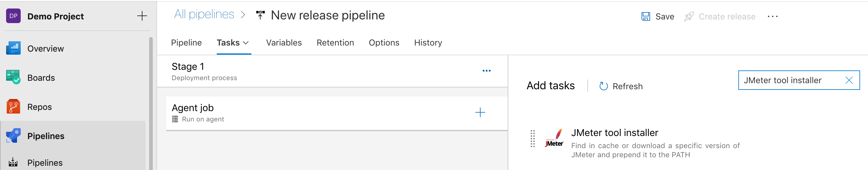Click the plus icon on Agent job
The height and width of the screenshot is (170, 868).
click(480, 112)
